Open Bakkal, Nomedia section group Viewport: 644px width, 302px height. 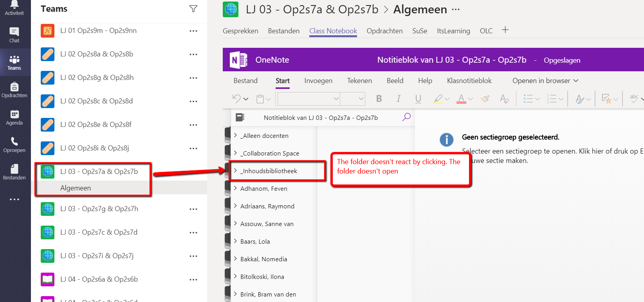pyautogui.click(x=263, y=259)
